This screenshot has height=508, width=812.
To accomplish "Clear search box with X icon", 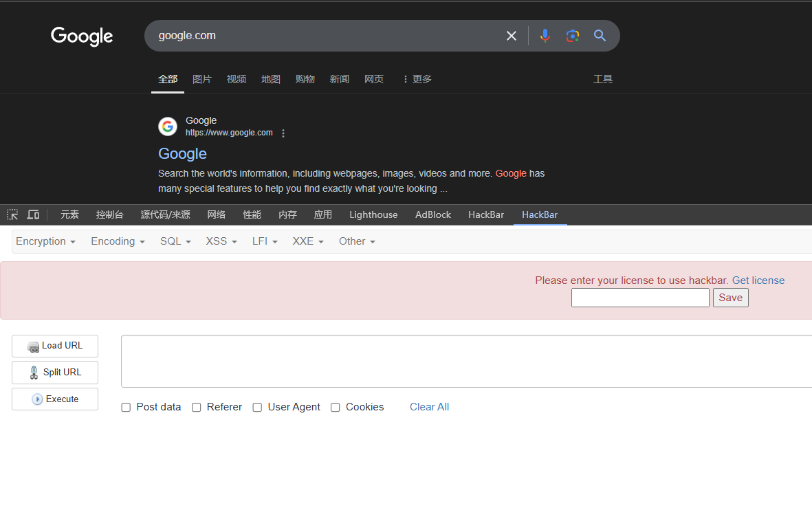I will click(512, 36).
